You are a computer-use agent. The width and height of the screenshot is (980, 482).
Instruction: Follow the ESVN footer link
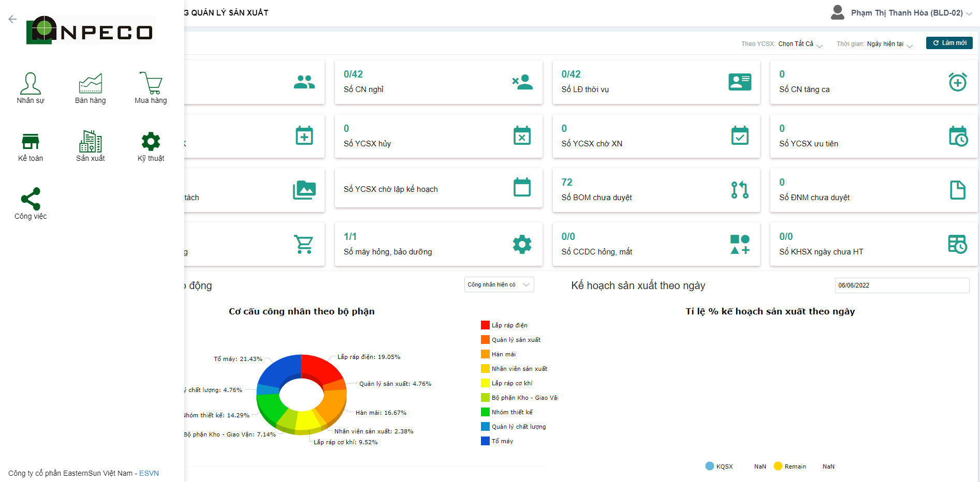tap(149, 473)
